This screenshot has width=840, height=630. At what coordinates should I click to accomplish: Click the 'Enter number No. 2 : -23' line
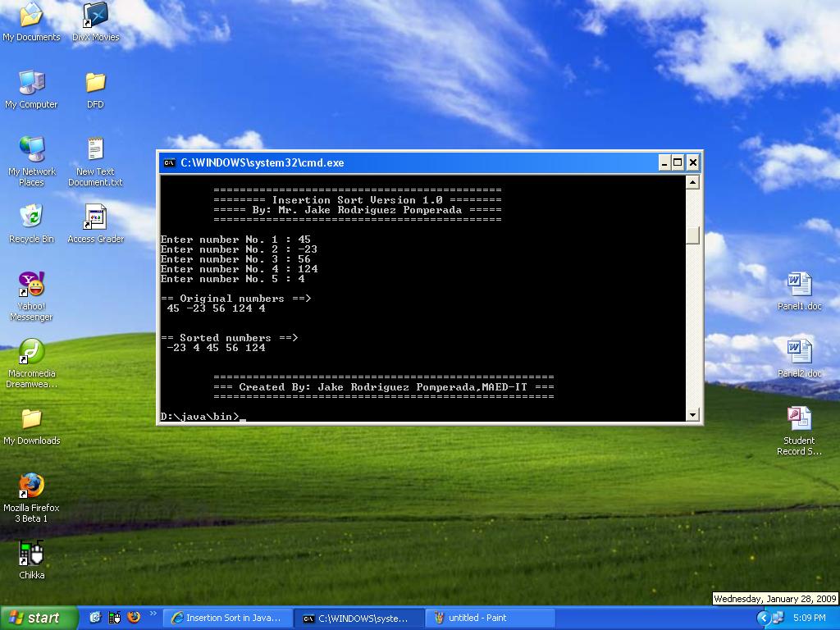point(239,249)
